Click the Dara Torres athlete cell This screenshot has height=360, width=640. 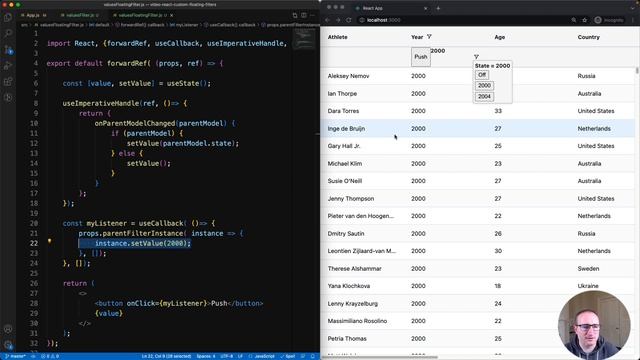343,111
